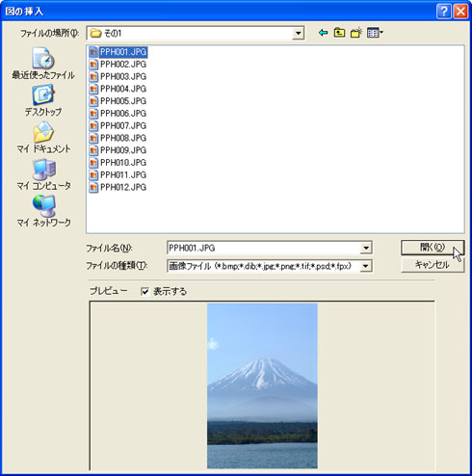Open the view menu icon
The width and height of the screenshot is (472, 476).
pos(375,33)
